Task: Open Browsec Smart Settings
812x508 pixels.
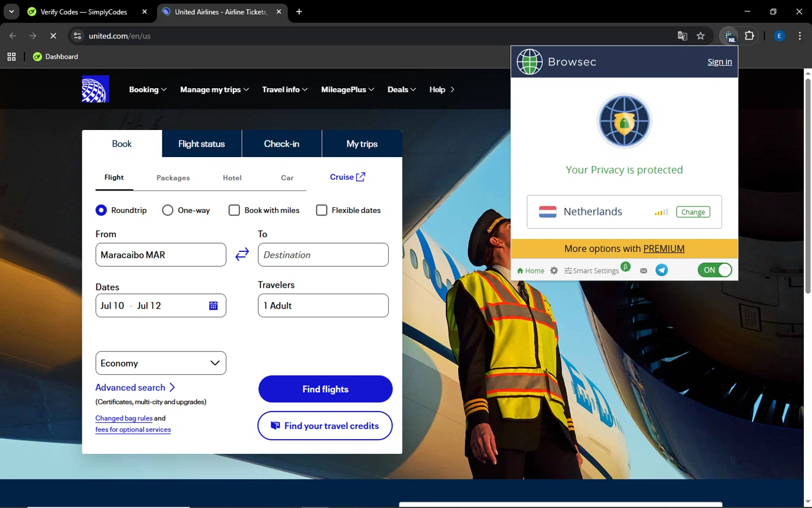Action: 592,270
